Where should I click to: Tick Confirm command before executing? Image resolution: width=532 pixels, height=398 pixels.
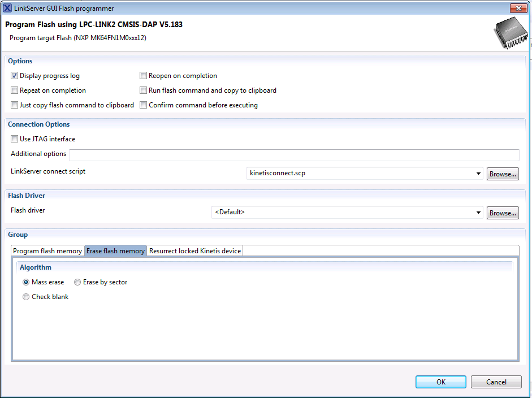[144, 105]
